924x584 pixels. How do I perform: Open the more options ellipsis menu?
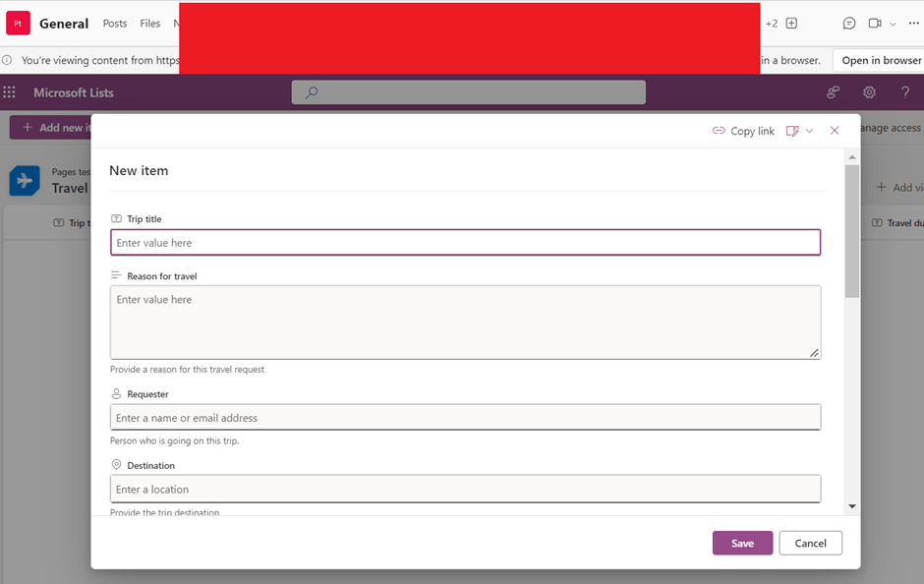click(913, 24)
